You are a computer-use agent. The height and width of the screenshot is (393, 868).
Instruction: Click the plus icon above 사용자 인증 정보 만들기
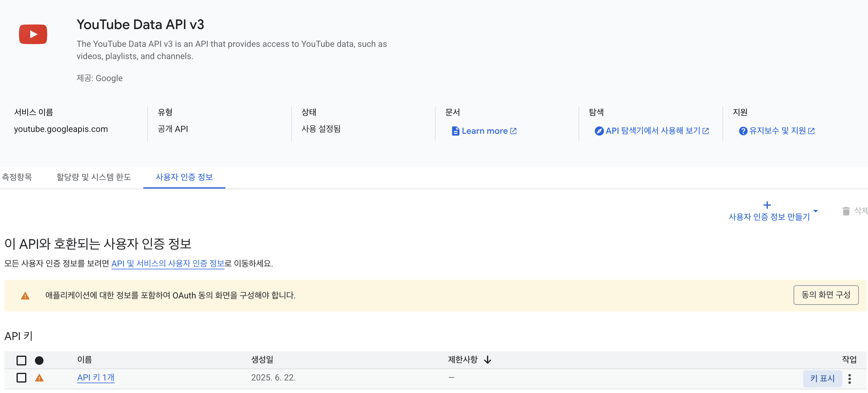pos(767,205)
